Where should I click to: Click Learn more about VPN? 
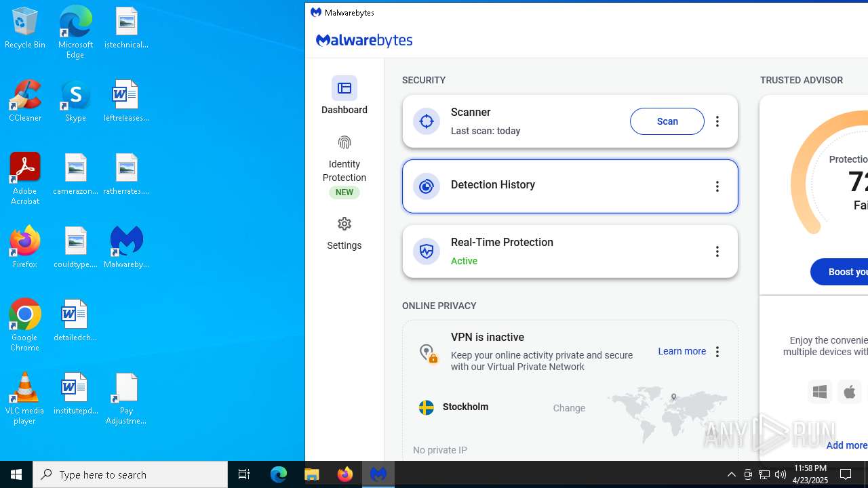682,351
